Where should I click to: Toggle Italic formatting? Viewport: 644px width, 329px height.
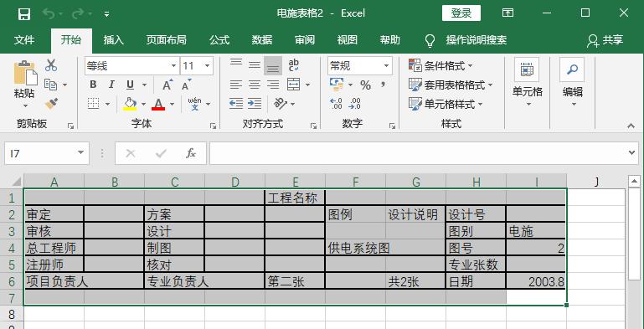click(111, 85)
